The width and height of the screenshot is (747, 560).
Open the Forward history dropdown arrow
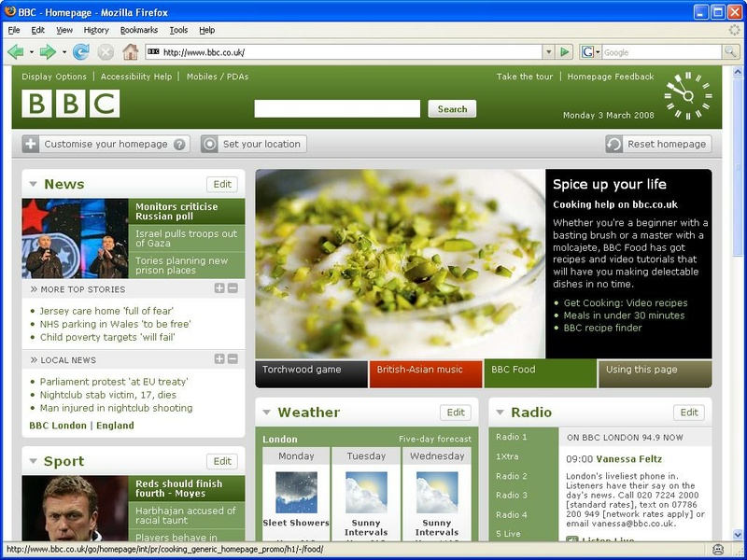tap(63, 52)
